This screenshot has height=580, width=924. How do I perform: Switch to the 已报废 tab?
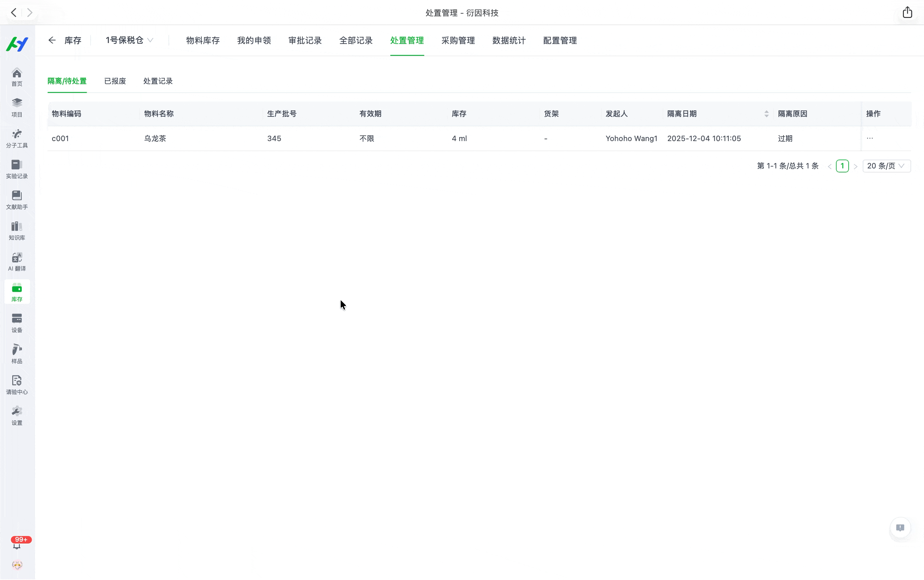115,81
